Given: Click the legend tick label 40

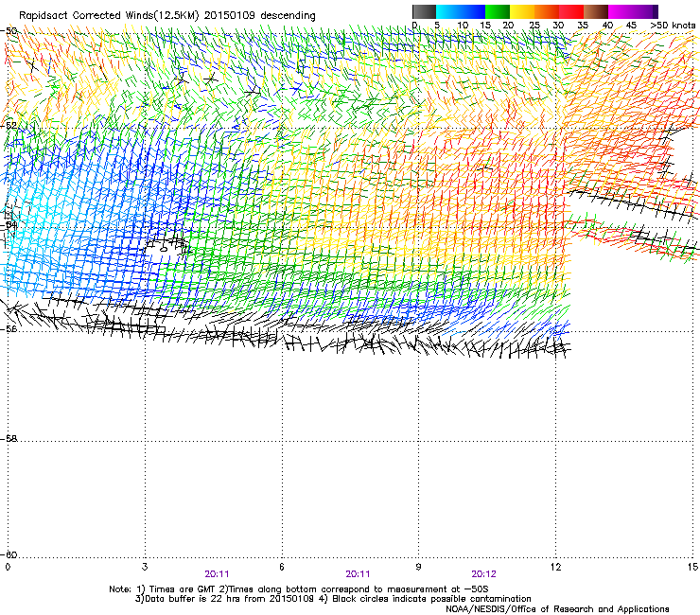Looking at the screenshot, I should coord(607,26).
